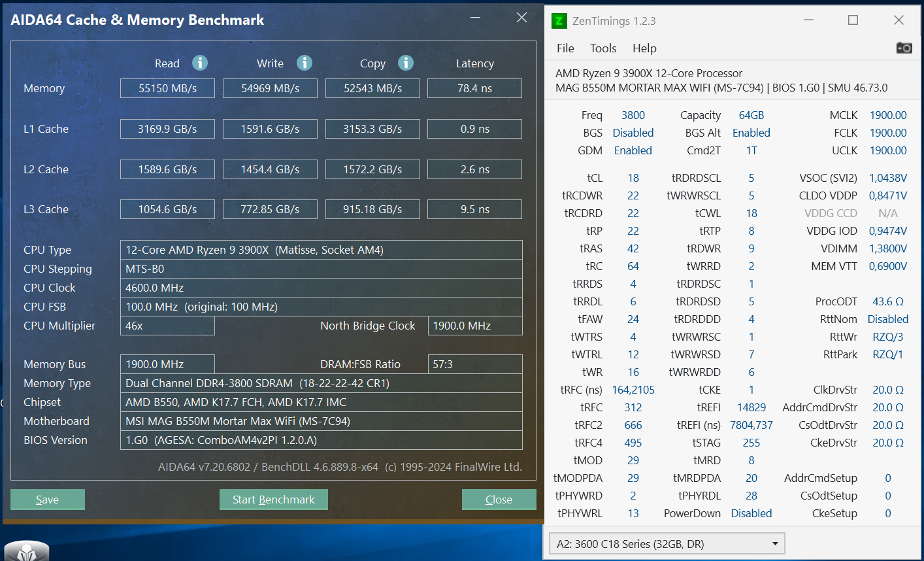924x561 pixels.
Task: Click the ClkDrvStr value 20.0 Ω
Action: click(888, 390)
